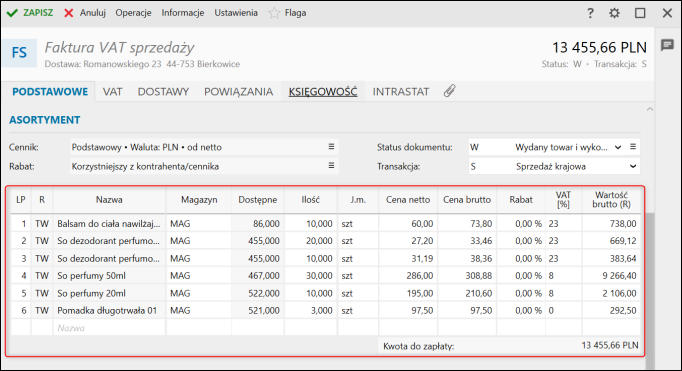The image size is (682, 371).
Task: Open Rabat list menu icon
Action: [x=331, y=165]
